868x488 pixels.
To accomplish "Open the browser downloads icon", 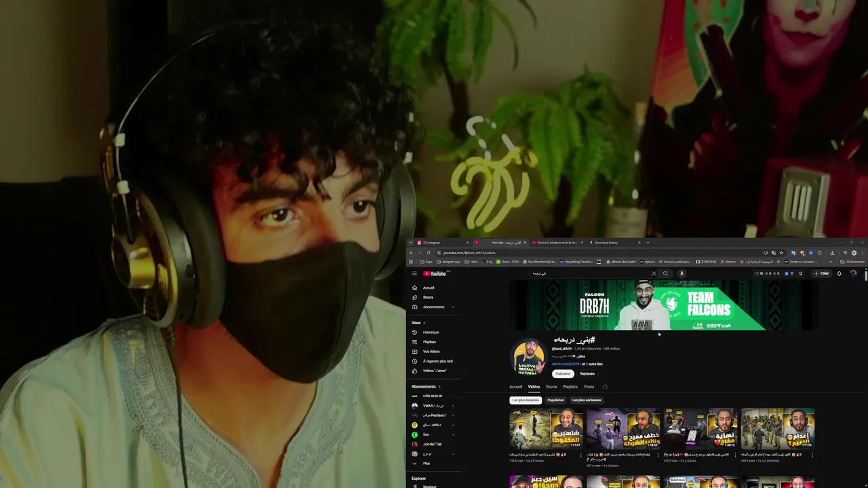I will coord(832,253).
